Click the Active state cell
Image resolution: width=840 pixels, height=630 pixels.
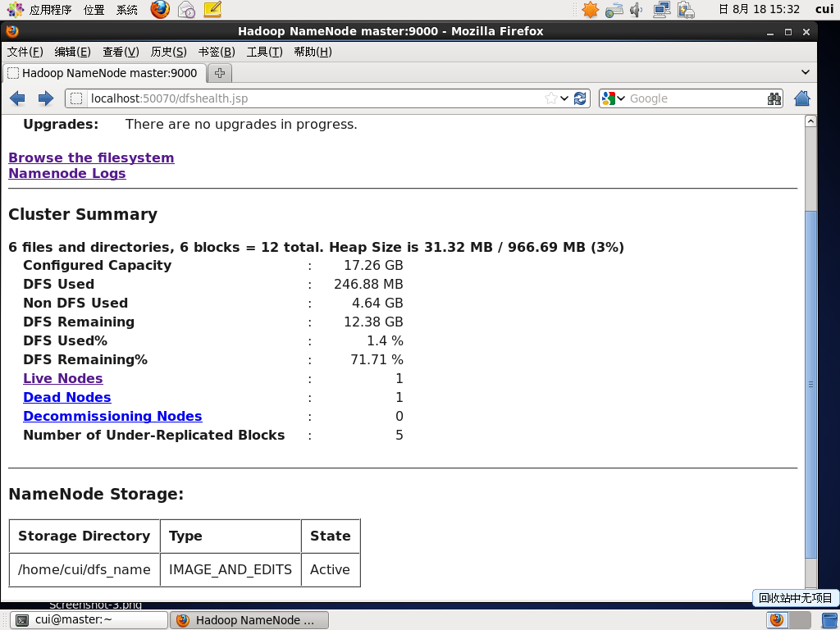(x=331, y=569)
